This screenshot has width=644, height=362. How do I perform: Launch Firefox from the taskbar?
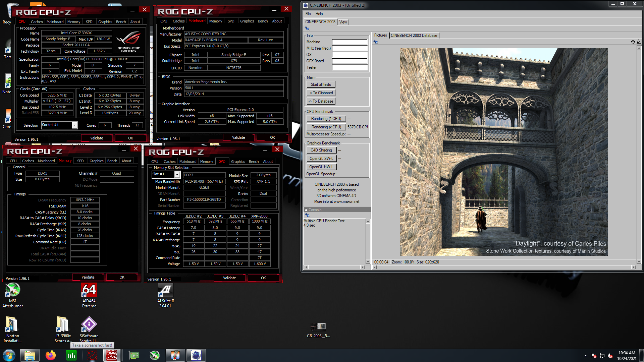tap(51, 355)
